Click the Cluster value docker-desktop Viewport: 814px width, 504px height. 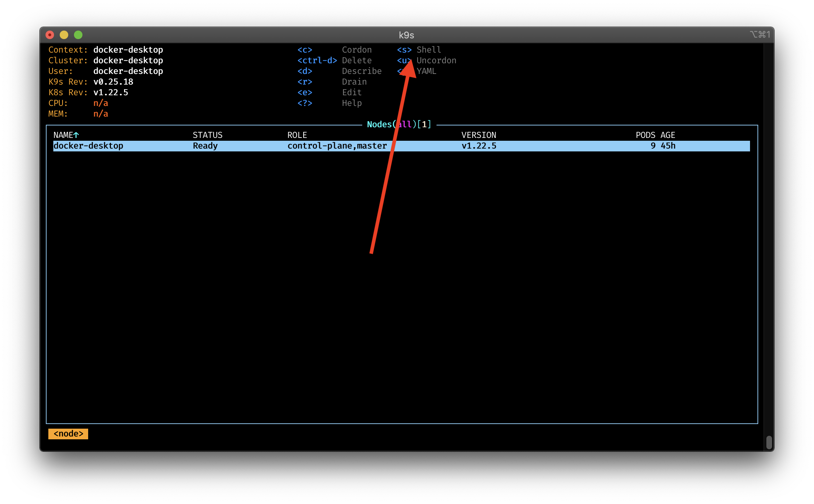click(x=128, y=60)
